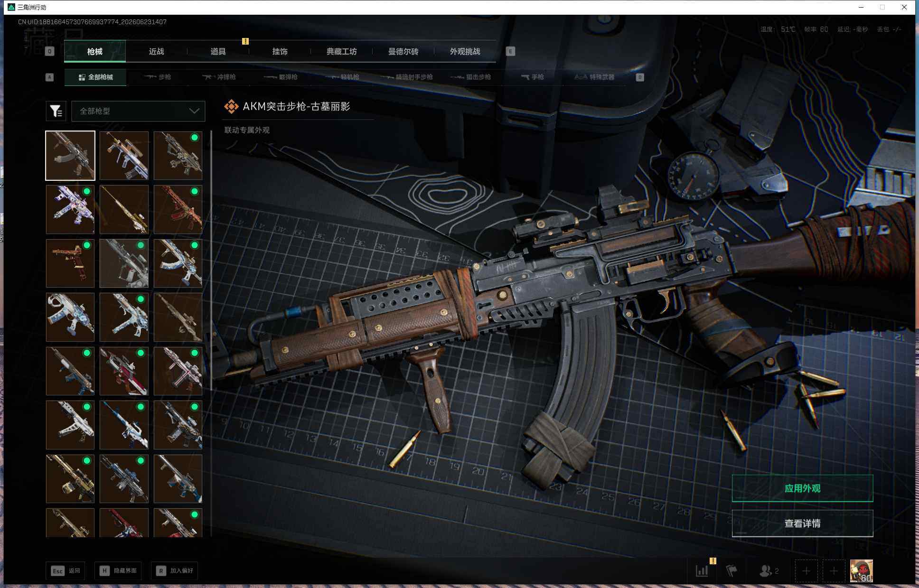The width and height of the screenshot is (919, 588).
Task: Add teammate in second empty plus slot
Action: pos(834,571)
